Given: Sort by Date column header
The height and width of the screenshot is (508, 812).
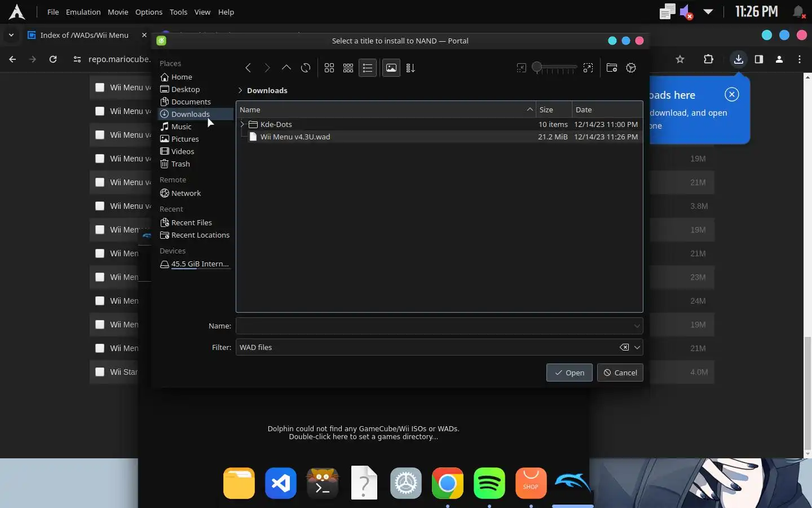Looking at the screenshot, I should (x=607, y=110).
